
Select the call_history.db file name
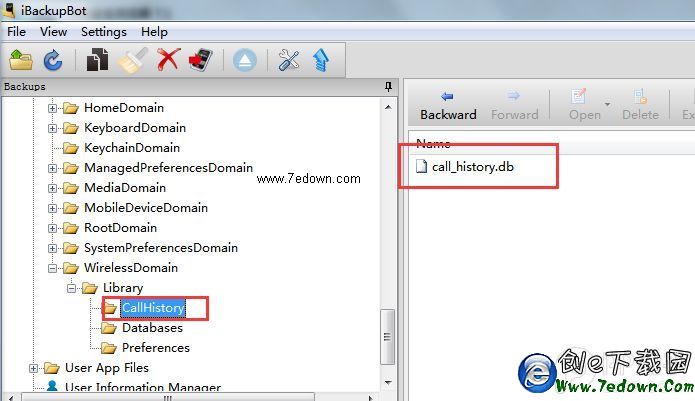coord(472,167)
